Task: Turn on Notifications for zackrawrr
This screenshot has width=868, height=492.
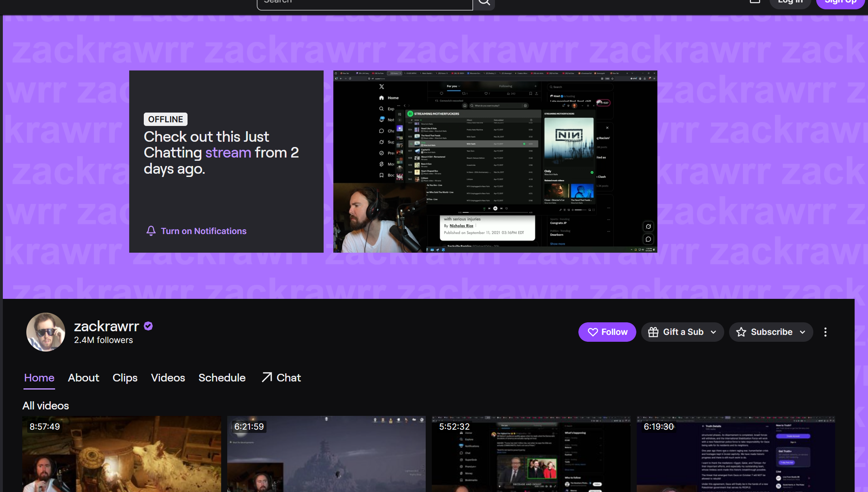Action: (196, 231)
